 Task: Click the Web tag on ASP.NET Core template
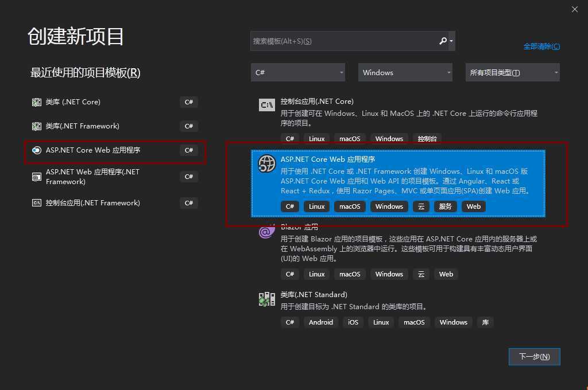click(x=474, y=206)
